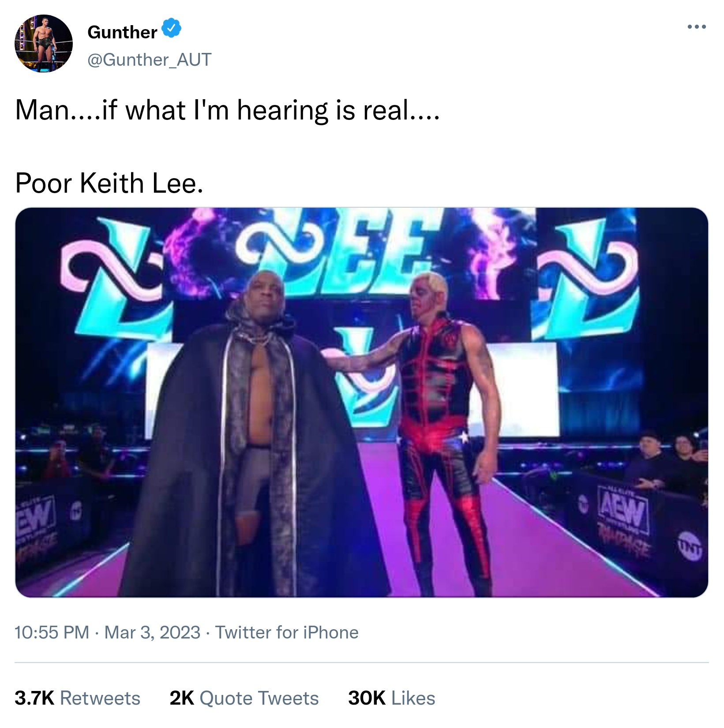
Task: Click the Gunther display name
Action: pyautogui.click(x=122, y=32)
